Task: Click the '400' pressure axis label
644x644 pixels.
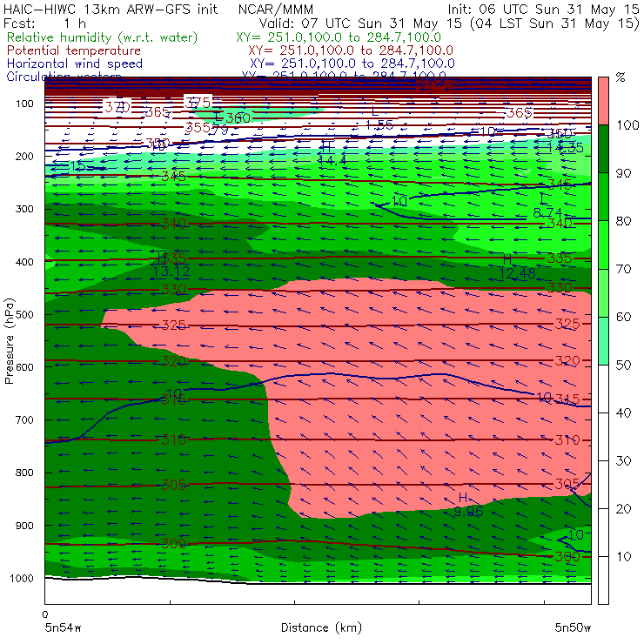Action: coord(24,262)
